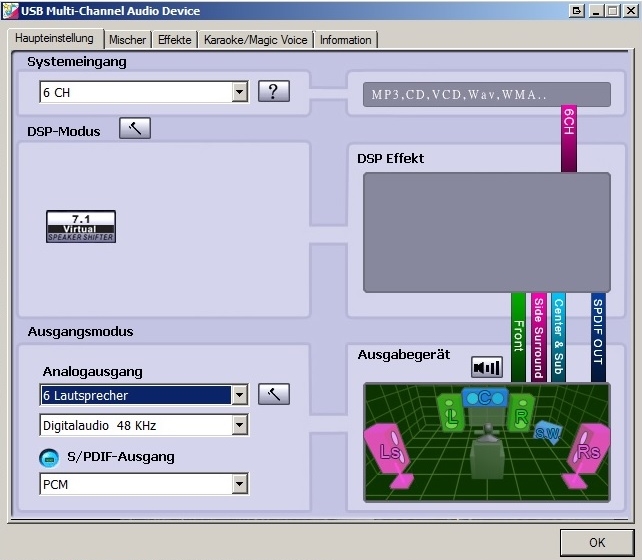The image size is (642, 560).
Task: Click the OK button
Action: [597, 542]
